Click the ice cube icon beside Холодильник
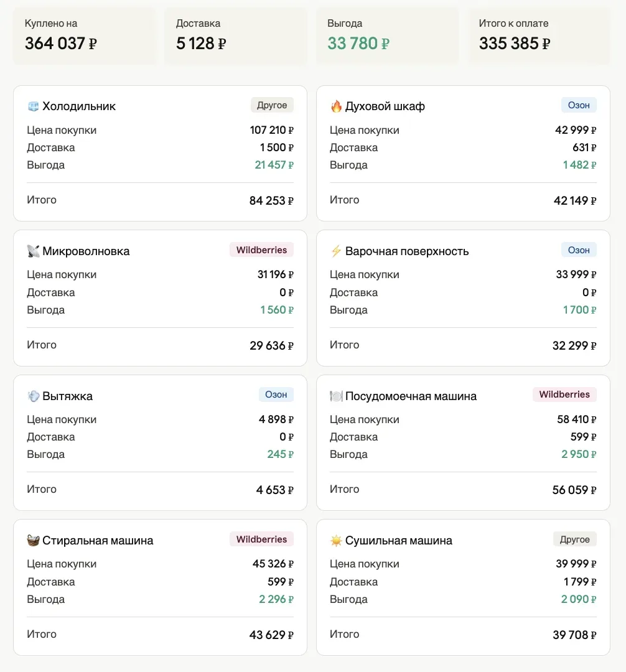This screenshot has height=672, width=626. pos(34,106)
